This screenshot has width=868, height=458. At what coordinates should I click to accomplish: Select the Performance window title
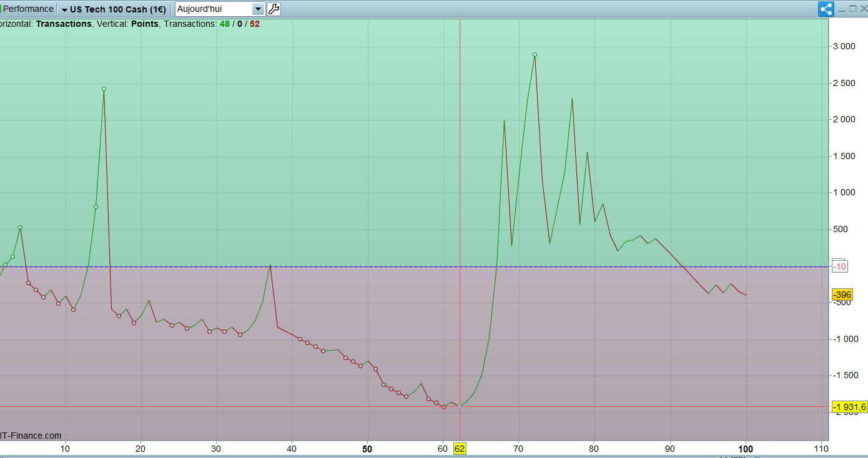click(x=29, y=9)
